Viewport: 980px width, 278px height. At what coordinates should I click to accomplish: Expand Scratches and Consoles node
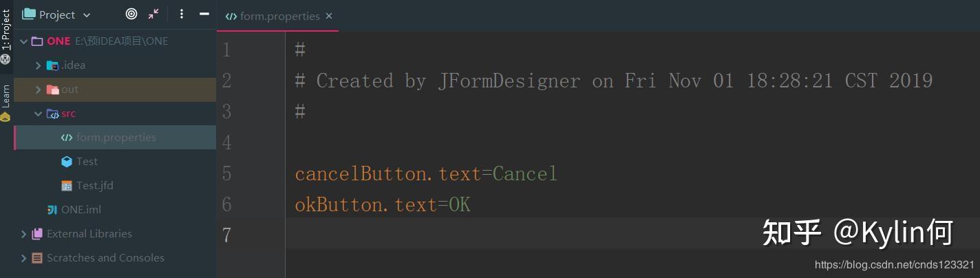coord(24,258)
